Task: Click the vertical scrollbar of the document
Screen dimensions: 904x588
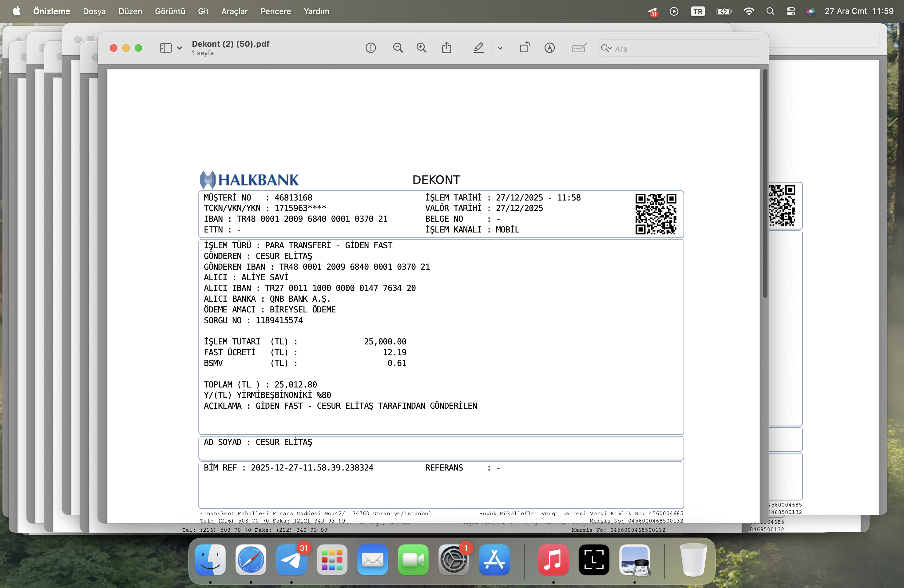Action: tap(765, 184)
